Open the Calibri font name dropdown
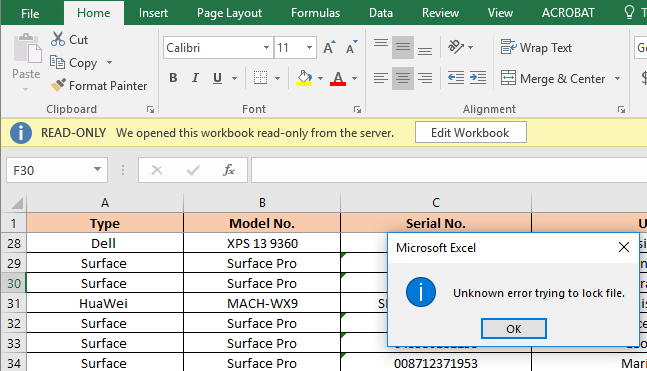 [x=267, y=47]
